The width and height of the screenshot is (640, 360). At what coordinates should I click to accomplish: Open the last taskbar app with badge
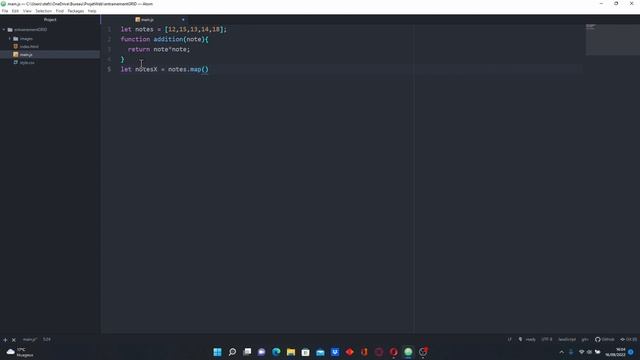coord(423,352)
